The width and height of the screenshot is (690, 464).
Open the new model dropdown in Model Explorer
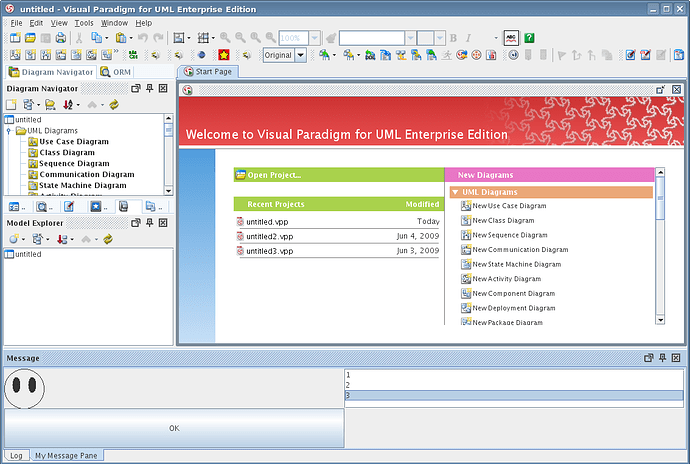[23, 239]
